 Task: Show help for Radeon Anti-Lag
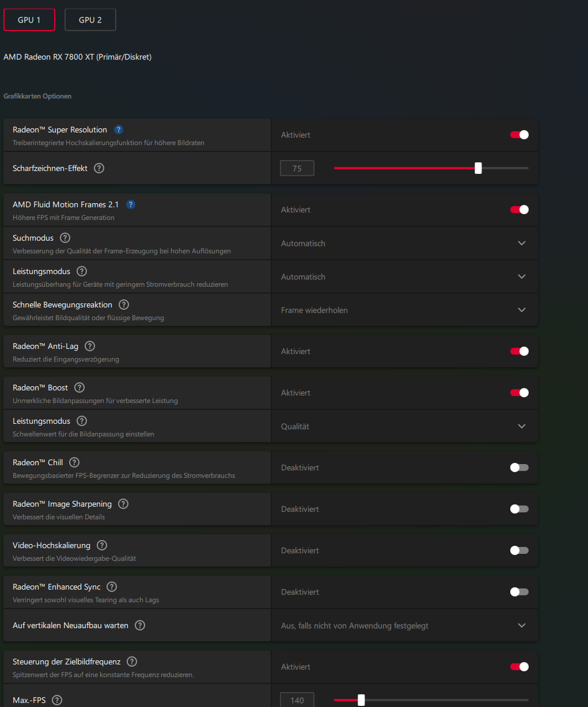[x=90, y=347]
